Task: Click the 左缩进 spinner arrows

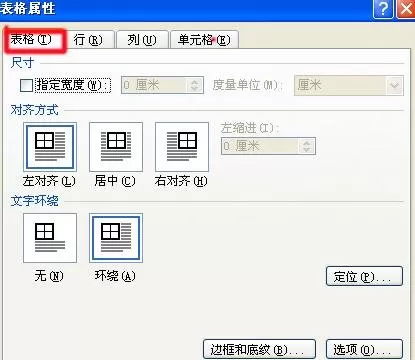Action: [307, 146]
